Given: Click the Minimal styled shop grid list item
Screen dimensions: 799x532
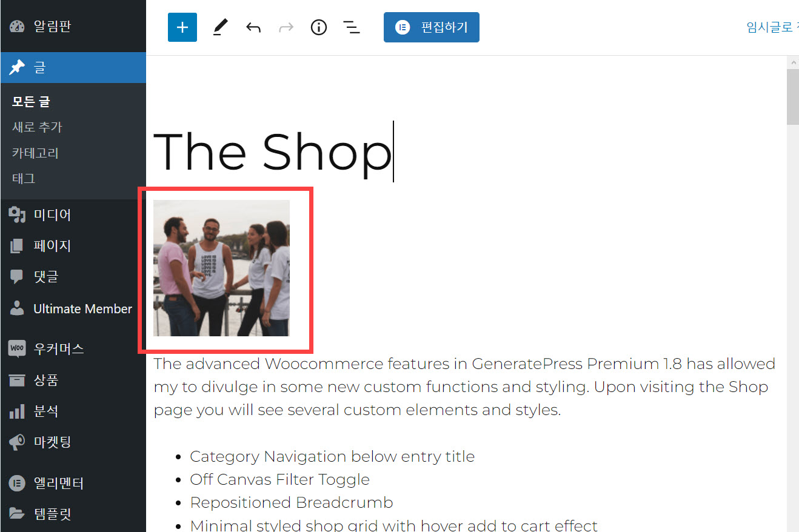Looking at the screenshot, I should pyautogui.click(x=394, y=525).
